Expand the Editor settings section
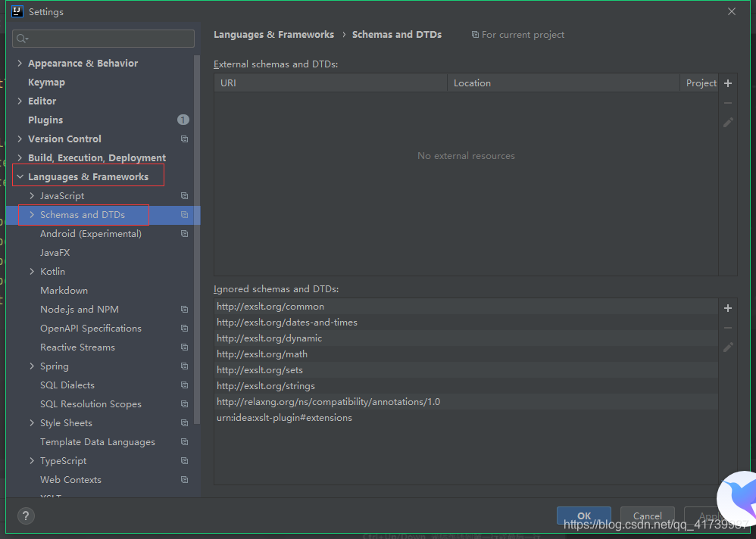The height and width of the screenshot is (539, 756). click(20, 101)
